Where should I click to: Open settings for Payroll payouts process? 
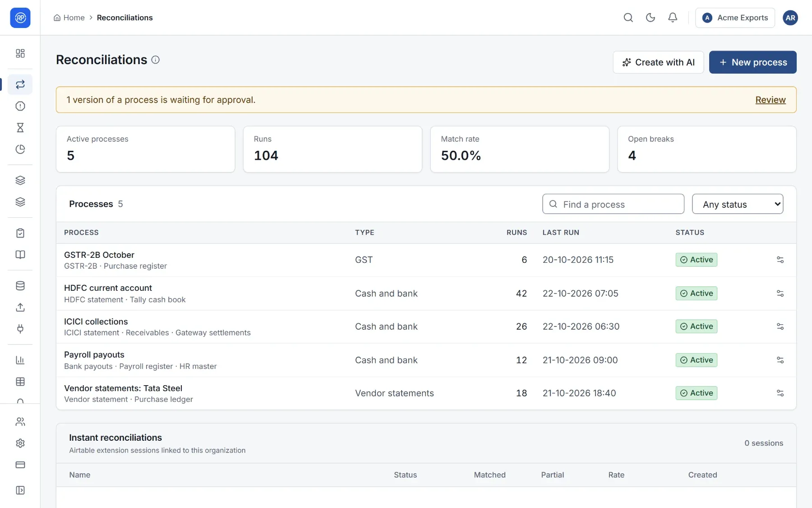pyautogui.click(x=780, y=360)
